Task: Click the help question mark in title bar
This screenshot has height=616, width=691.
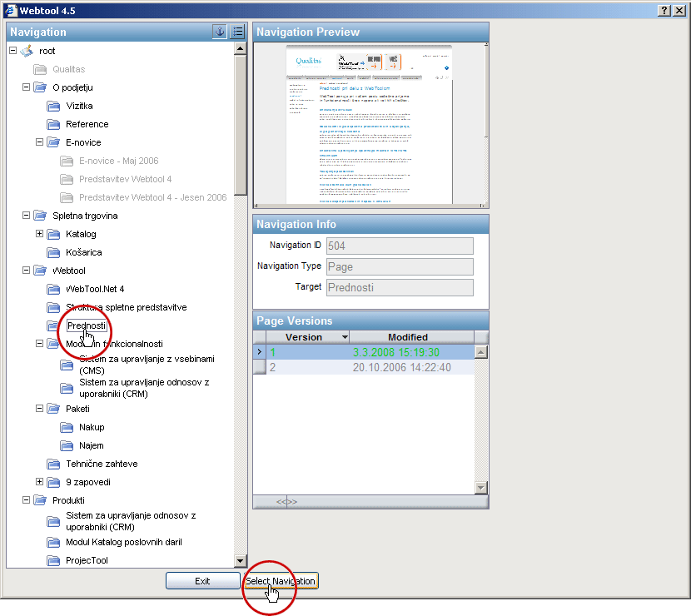Action: 664,9
